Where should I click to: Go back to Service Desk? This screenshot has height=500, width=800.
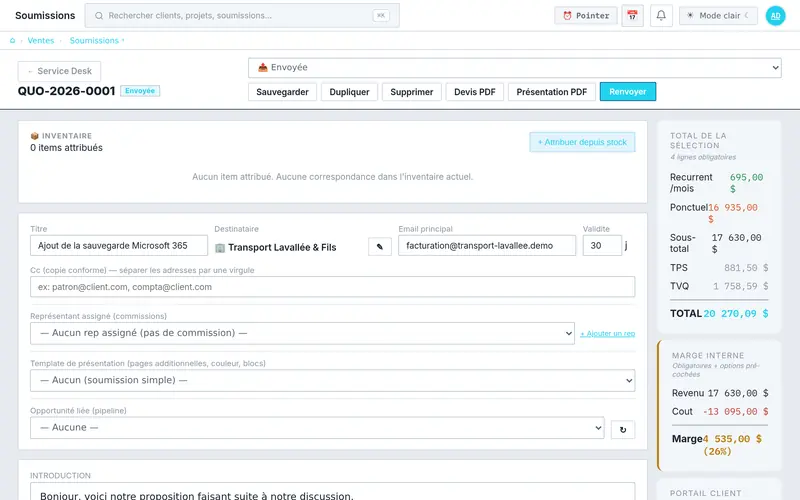[x=59, y=71]
